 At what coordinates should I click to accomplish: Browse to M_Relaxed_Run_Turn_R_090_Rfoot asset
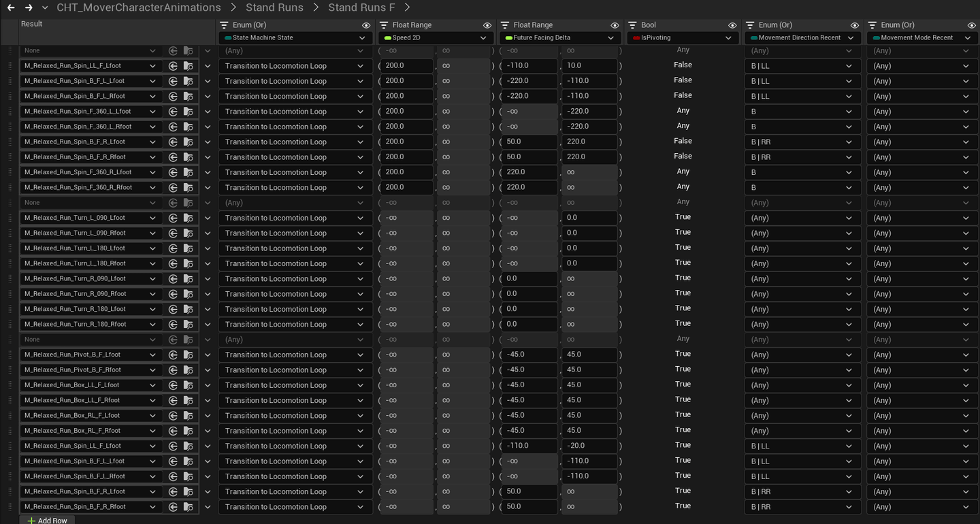[189, 294]
